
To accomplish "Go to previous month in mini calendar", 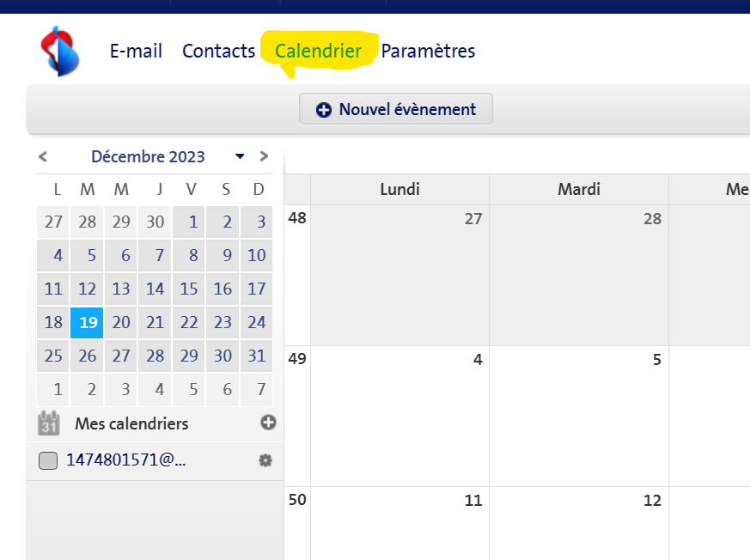I will point(43,156).
